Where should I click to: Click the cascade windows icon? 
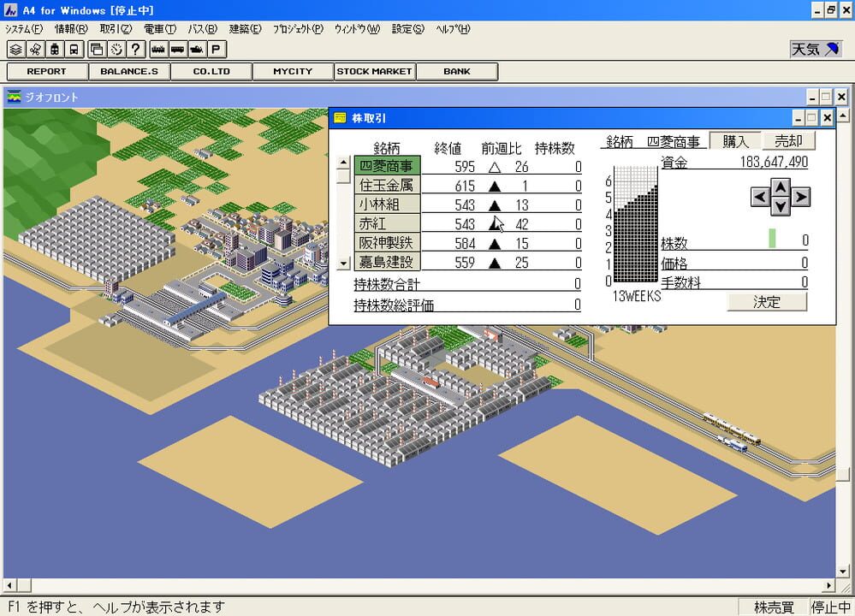(96, 49)
